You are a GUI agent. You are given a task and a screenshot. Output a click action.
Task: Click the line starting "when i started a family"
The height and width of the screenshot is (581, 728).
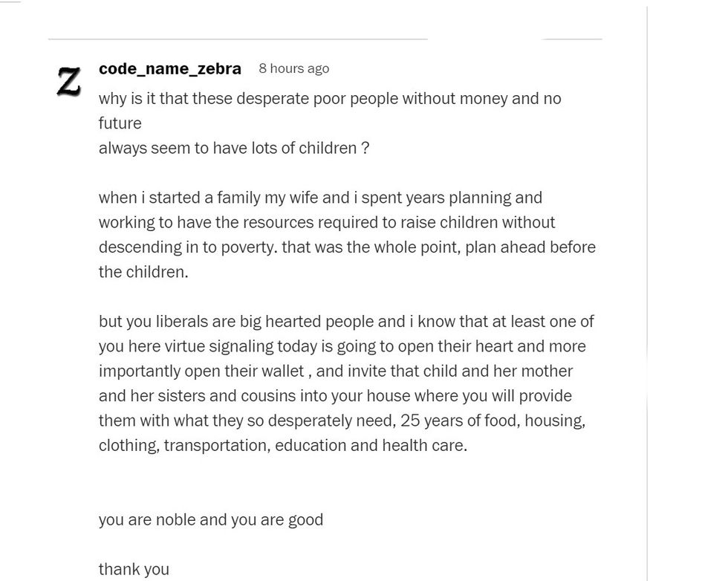[319, 198]
